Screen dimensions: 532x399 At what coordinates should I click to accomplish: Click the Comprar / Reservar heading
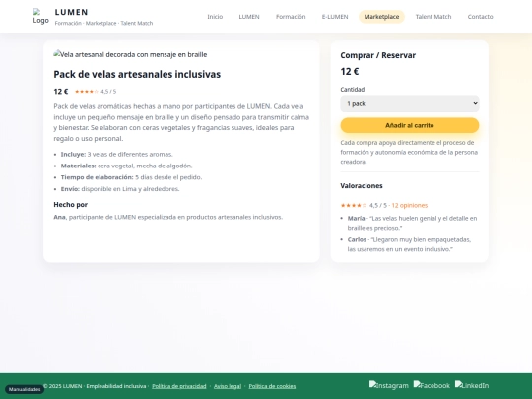[378, 55]
